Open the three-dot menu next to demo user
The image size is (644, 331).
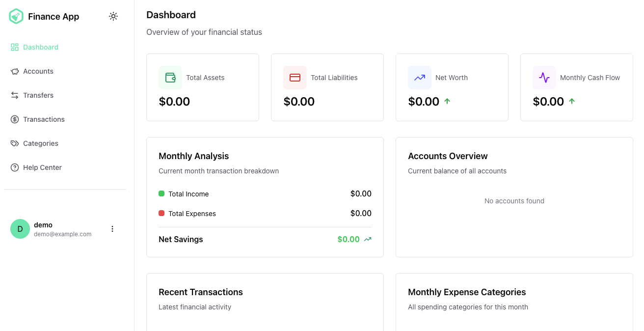(x=112, y=229)
